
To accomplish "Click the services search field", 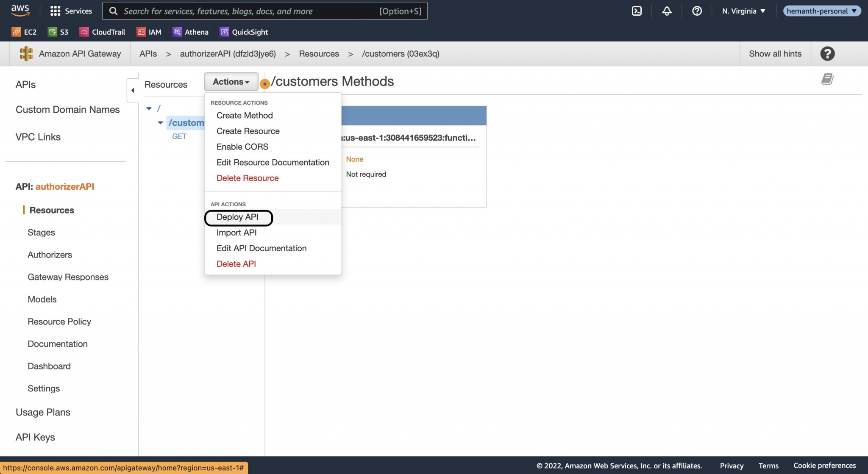I will point(264,11).
